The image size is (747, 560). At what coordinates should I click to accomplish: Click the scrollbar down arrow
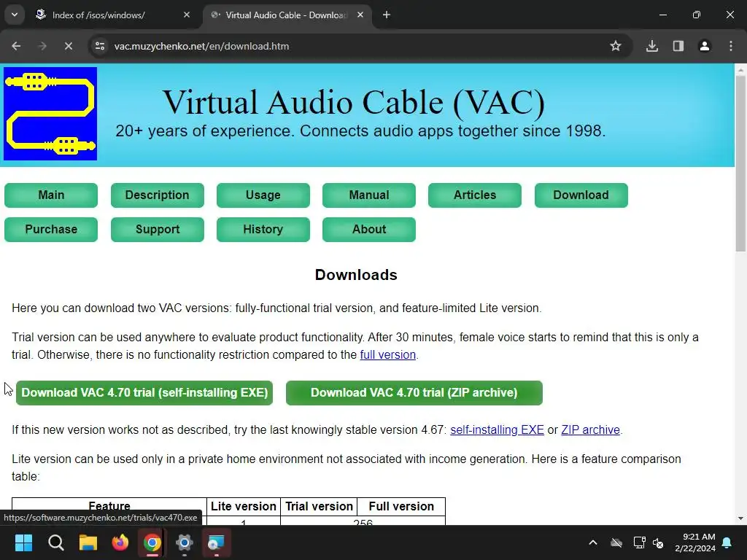click(x=740, y=518)
